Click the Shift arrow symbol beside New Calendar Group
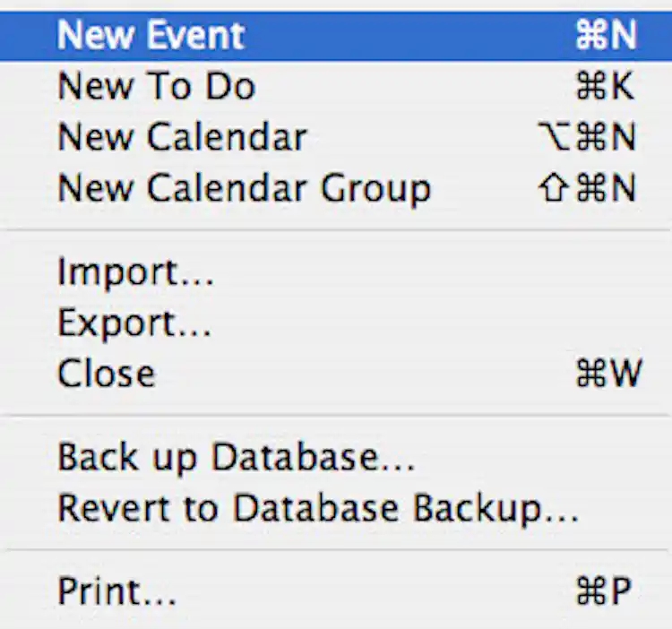The height and width of the screenshot is (629, 672). [x=554, y=188]
